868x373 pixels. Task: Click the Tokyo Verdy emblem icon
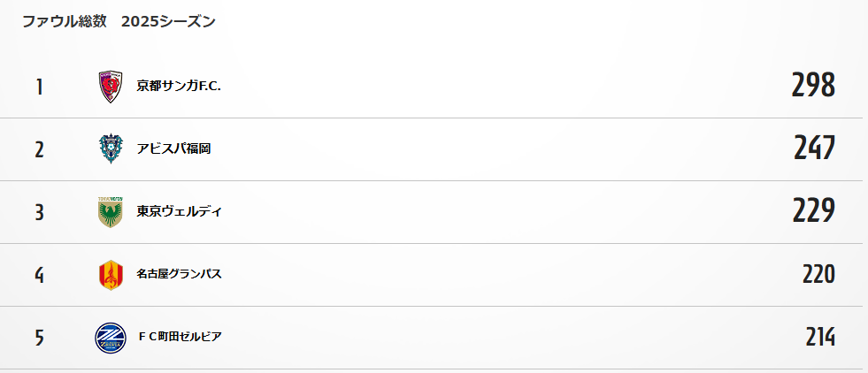111,212
